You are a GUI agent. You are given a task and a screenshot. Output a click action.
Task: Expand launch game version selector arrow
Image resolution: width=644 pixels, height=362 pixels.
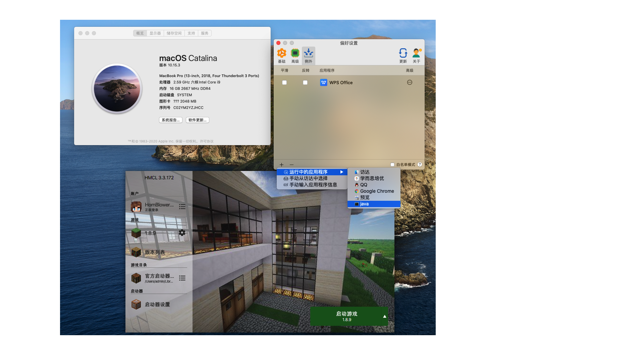point(384,316)
